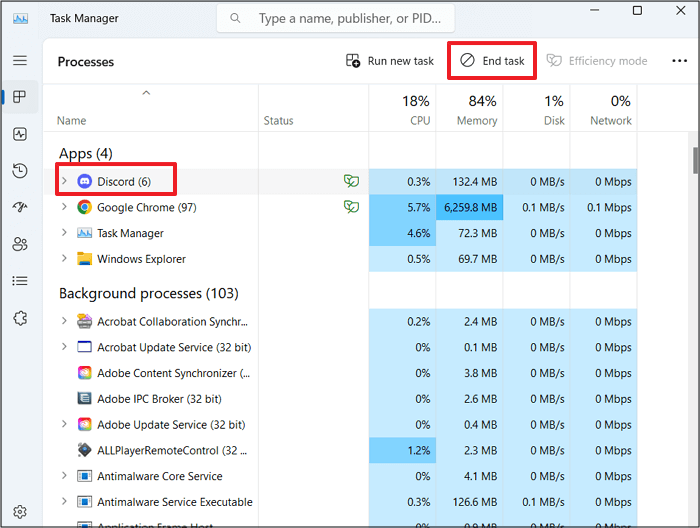Select the Google Chrome (97) row name

point(147,208)
